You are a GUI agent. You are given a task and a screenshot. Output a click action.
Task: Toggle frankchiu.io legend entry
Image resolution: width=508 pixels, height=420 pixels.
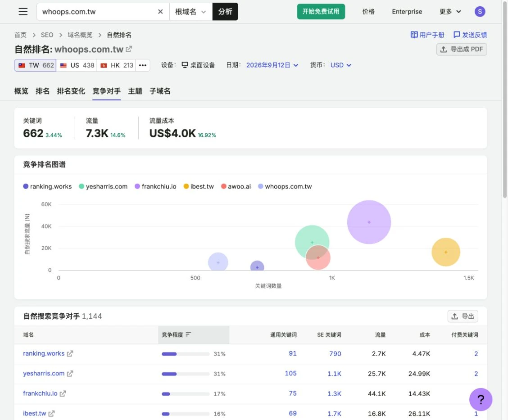tap(155, 186)
